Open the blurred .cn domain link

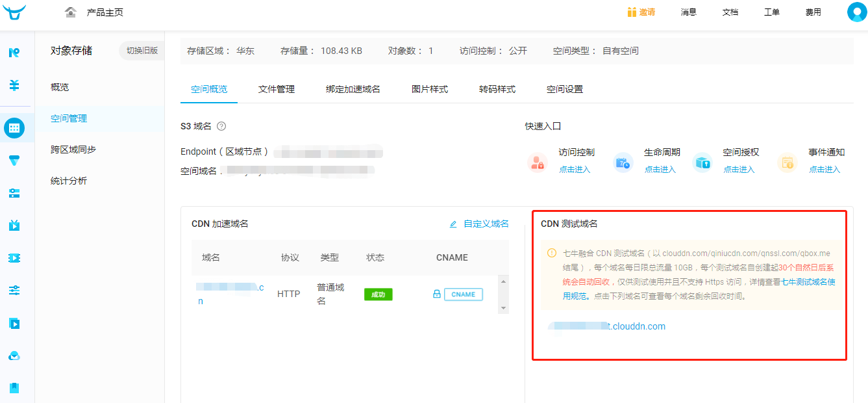[230, 294]
